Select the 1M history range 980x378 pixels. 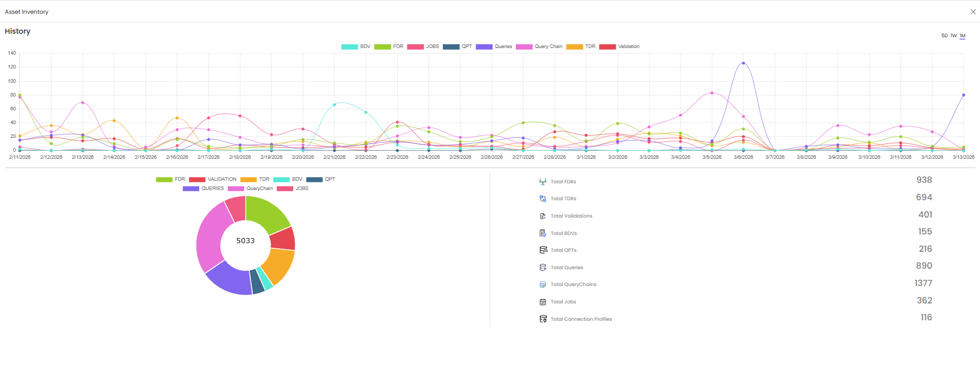(962, 36)
